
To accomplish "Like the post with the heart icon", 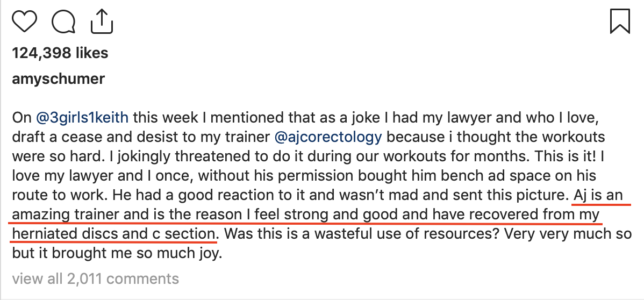I will (24, 22).
